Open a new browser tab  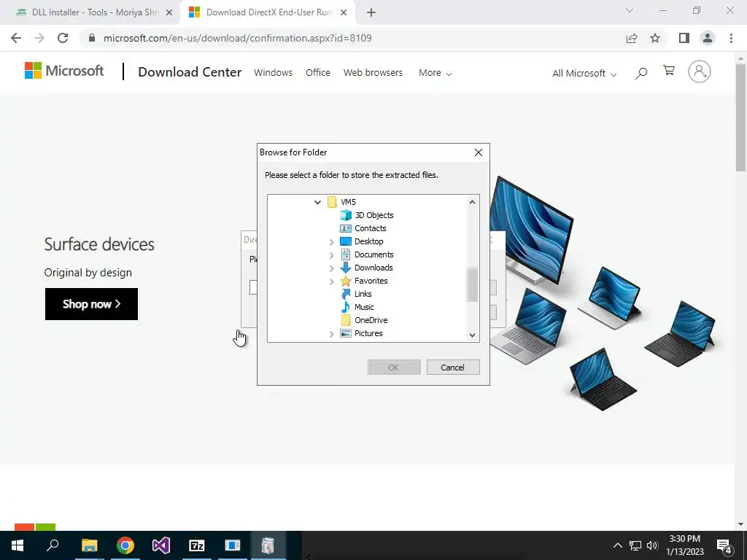click(371, 13)
